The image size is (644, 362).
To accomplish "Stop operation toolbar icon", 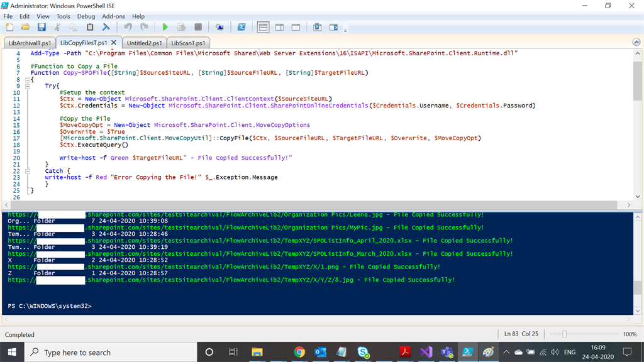I will [x=198, y=27].
